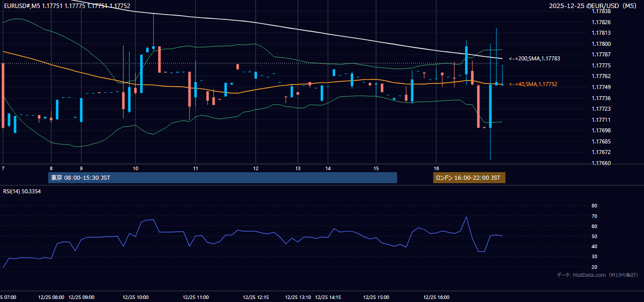
Task: Click the RSI 50 level label
Action: tap(594, 237)
